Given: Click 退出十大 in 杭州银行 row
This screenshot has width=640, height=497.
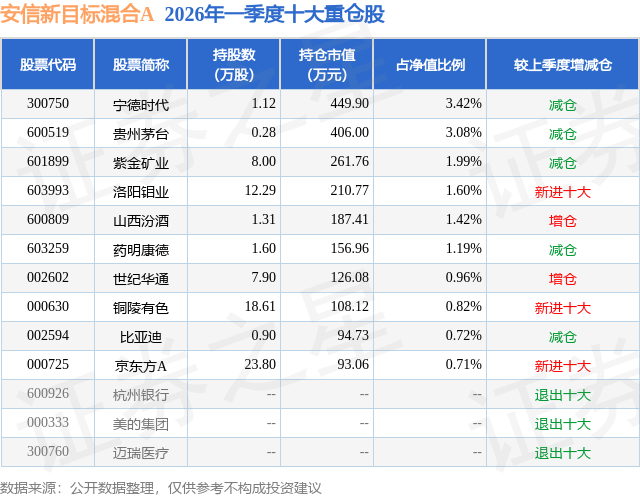Looking at the screenshot, I should (x=563, y=395).
